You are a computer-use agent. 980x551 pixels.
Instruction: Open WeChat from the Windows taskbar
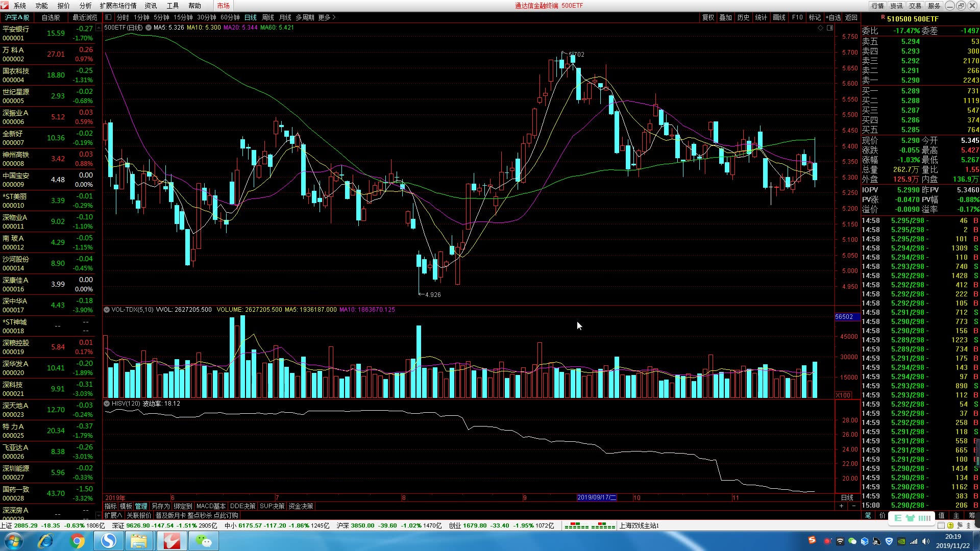point(204,541)
